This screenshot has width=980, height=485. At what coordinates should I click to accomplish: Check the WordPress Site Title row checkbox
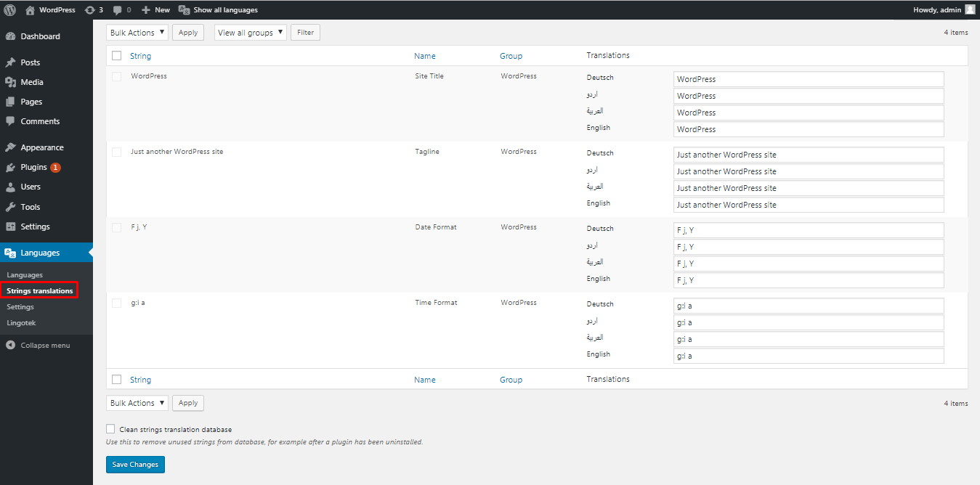(116, 76)
